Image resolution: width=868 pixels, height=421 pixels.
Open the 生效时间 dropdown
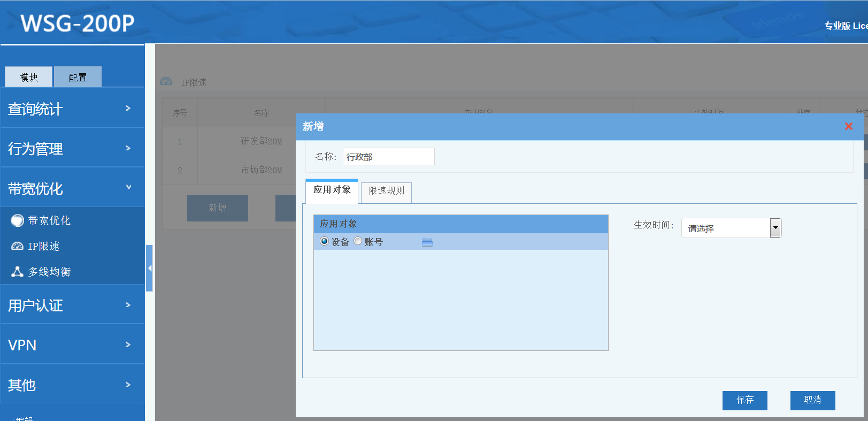[775, 228]
